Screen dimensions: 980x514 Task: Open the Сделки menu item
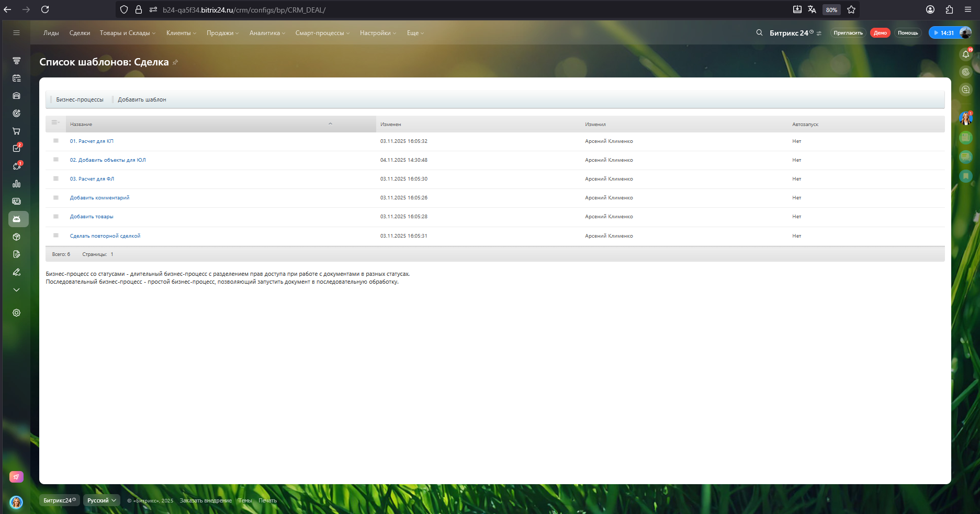pyautogui.click(x=80, y=33)
